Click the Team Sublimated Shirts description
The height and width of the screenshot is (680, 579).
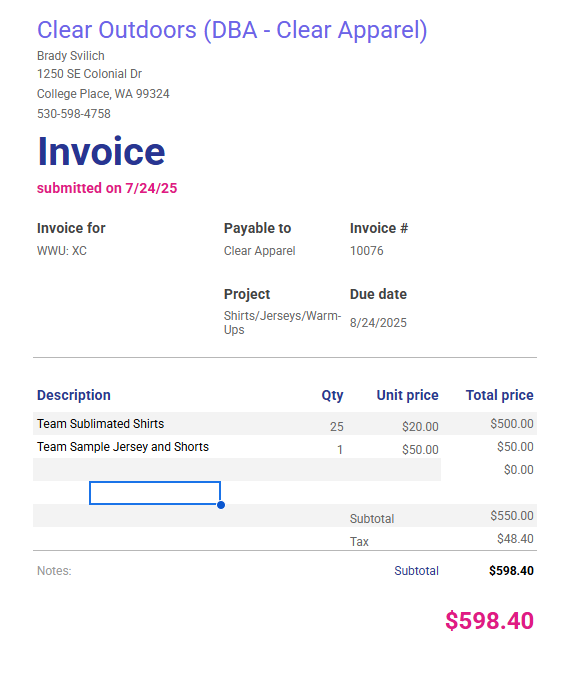click(101, 424)
